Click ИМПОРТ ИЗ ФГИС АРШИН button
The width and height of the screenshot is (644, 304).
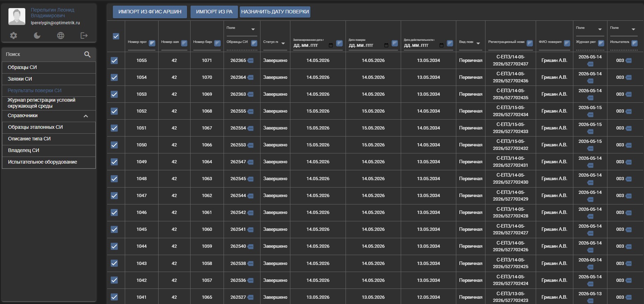[150, 12]
